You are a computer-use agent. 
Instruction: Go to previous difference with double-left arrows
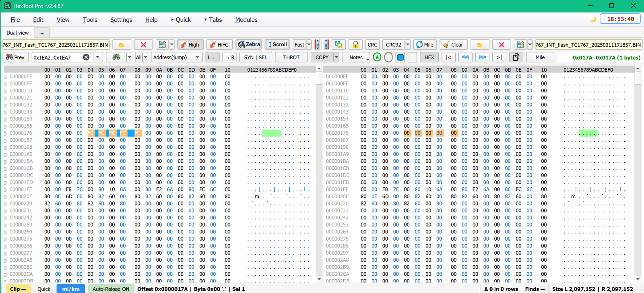(465, 57)
